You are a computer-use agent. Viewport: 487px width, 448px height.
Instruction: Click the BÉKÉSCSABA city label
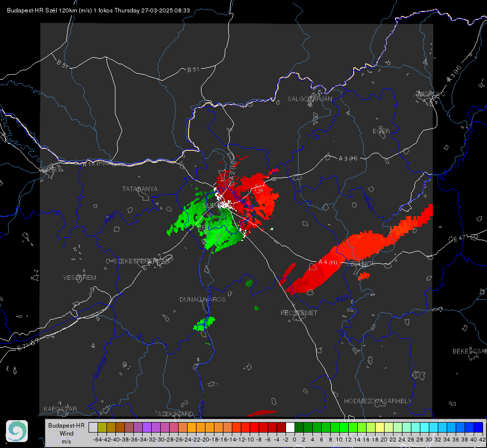[469, 351]
